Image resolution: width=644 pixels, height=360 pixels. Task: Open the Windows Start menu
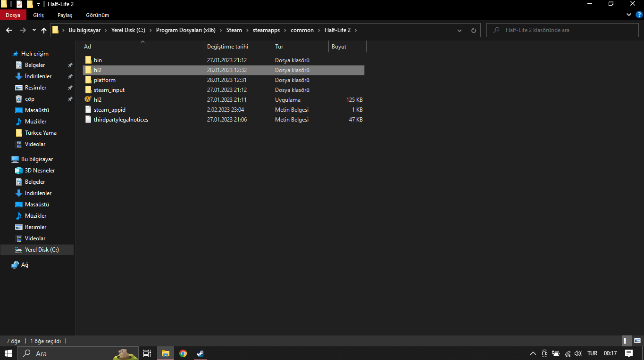(x=8, y=353)
